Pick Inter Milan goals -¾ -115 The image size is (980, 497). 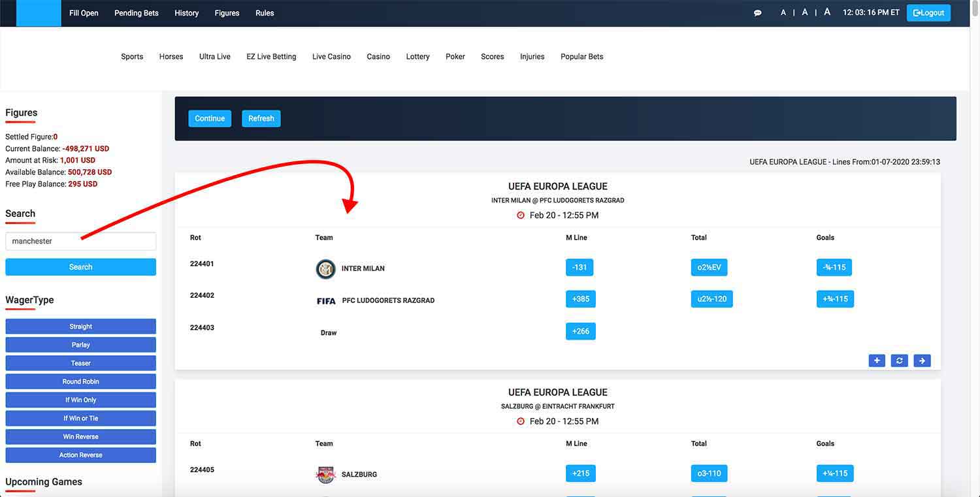coord(834,267)
